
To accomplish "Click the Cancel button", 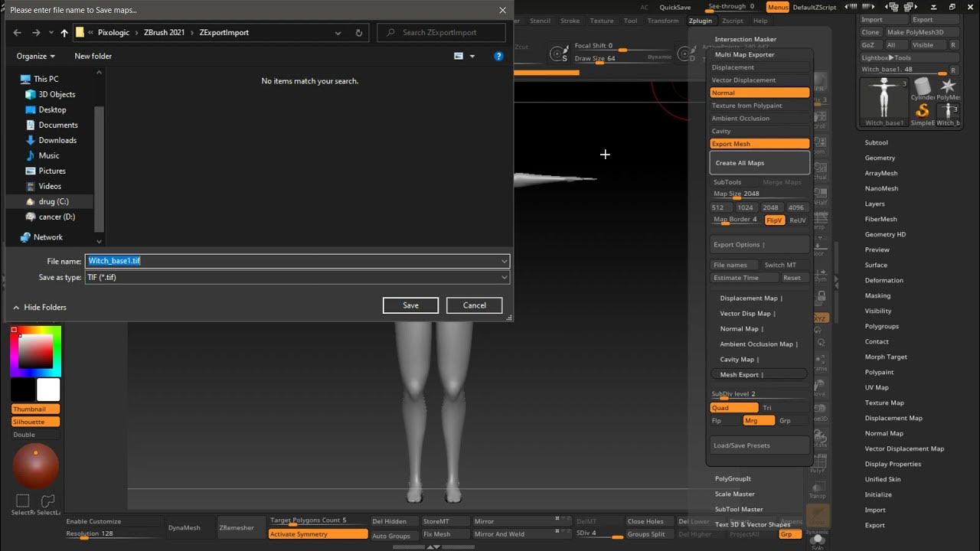I will click(x=474, y=305).
